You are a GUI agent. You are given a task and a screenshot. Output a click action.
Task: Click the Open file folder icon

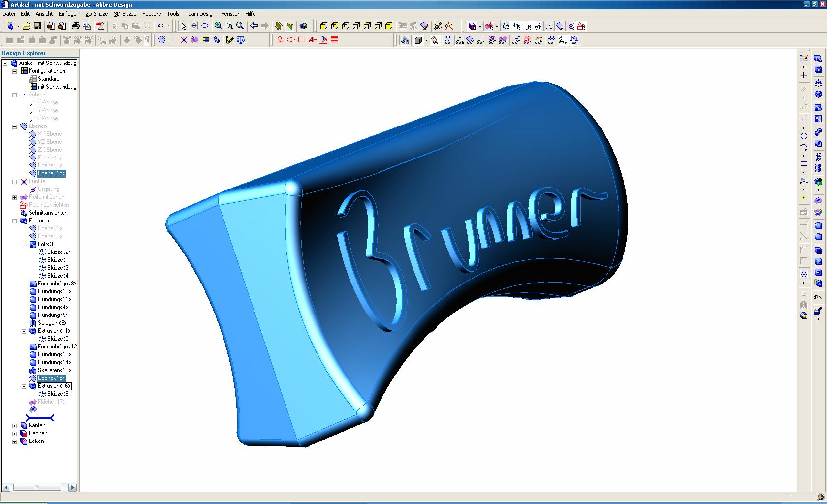(x=26, y=26)
